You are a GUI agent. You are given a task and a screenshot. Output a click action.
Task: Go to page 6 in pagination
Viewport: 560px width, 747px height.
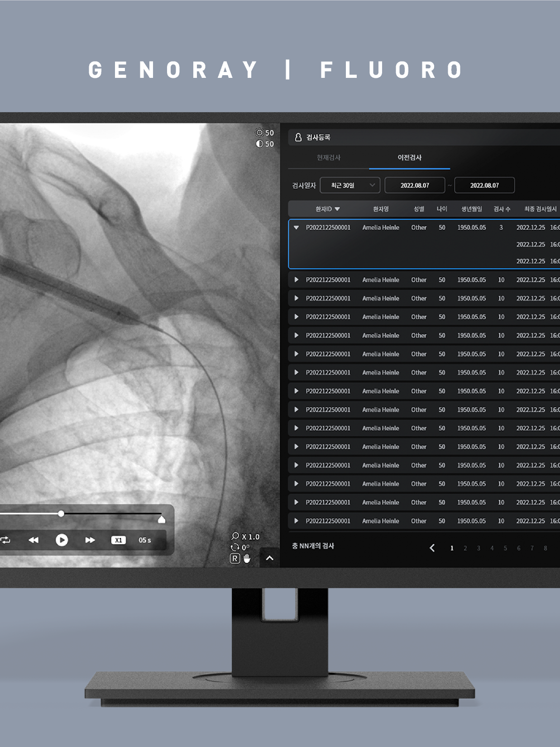519,548
